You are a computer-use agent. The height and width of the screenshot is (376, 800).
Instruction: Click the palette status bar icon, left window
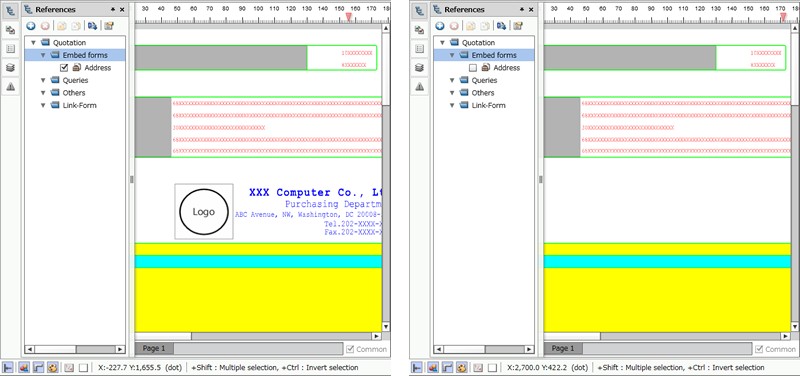click(x=53, y=367)
